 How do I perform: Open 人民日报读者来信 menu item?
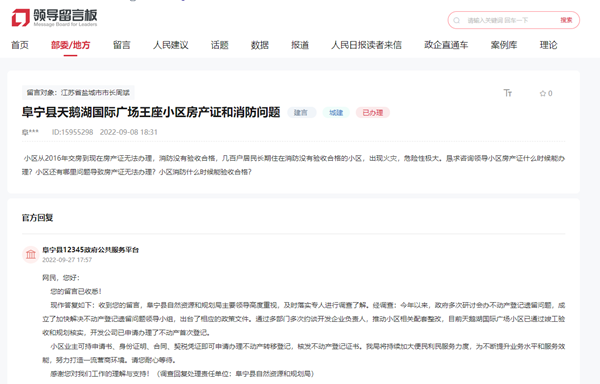coord(366,45)
